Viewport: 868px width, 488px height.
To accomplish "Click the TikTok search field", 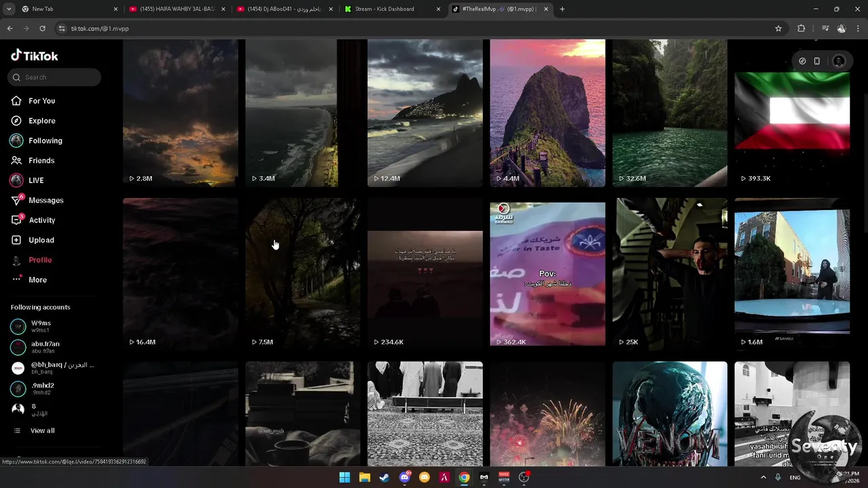I will (55, 77).
